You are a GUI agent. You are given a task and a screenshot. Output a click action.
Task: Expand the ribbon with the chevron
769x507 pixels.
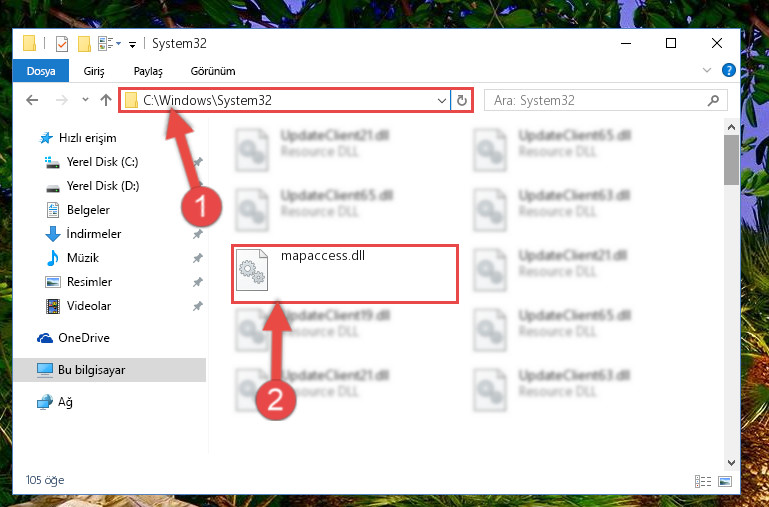(x=707, y=70)
